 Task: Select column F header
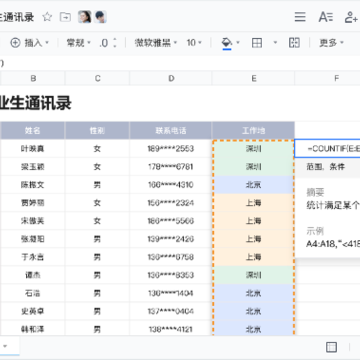(x=328, y=78)
